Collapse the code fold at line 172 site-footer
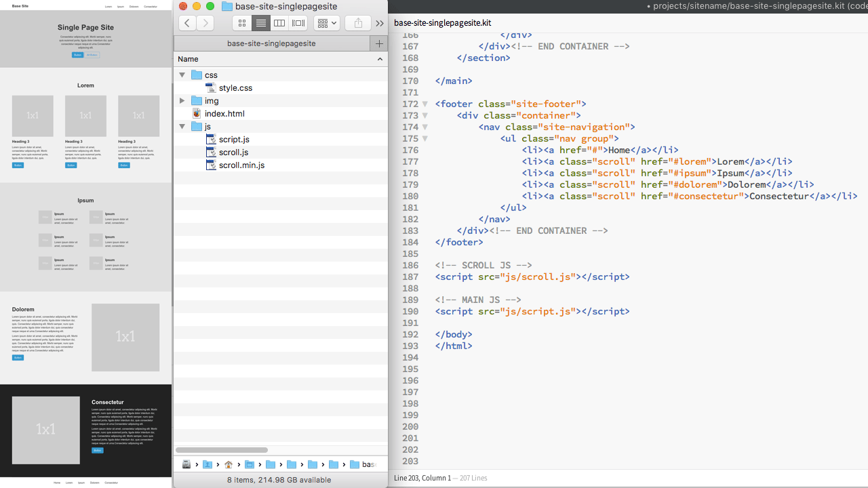 (425, 104)
